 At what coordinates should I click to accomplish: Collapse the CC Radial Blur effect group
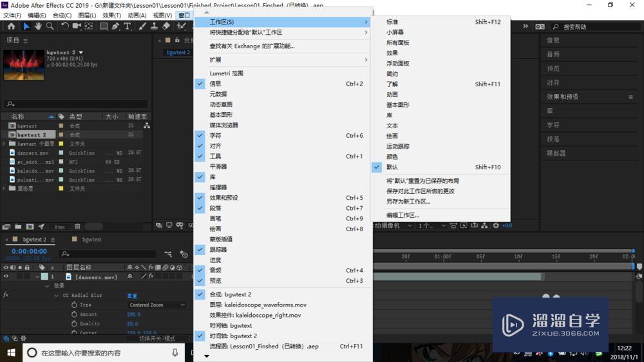[56, 296]
